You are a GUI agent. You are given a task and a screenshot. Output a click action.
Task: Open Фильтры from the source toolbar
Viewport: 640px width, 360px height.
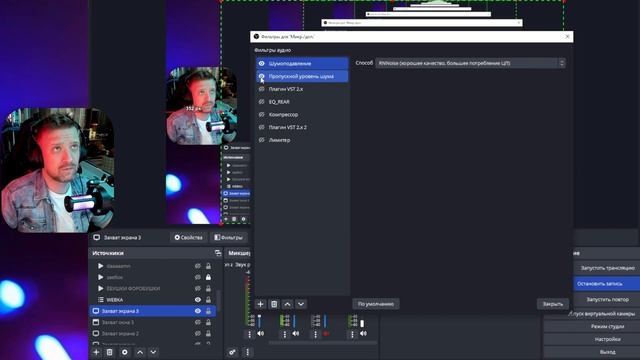(x=228, y=238)
